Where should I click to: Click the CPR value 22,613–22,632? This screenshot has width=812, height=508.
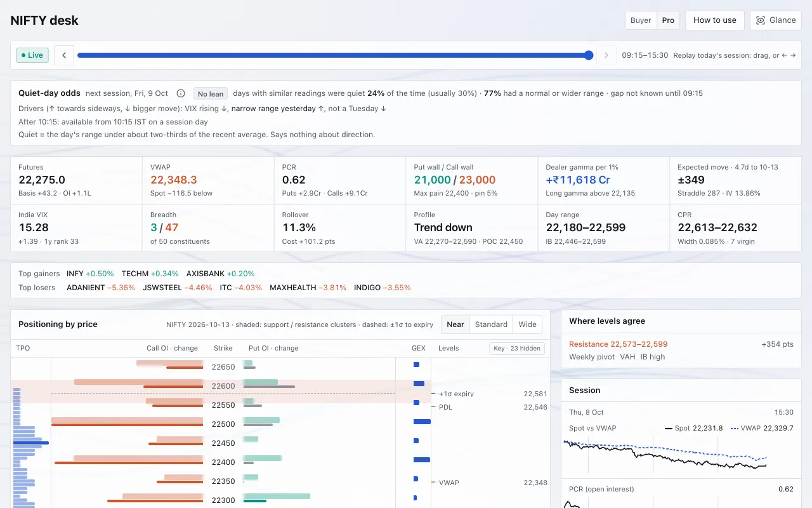(717, 227)
